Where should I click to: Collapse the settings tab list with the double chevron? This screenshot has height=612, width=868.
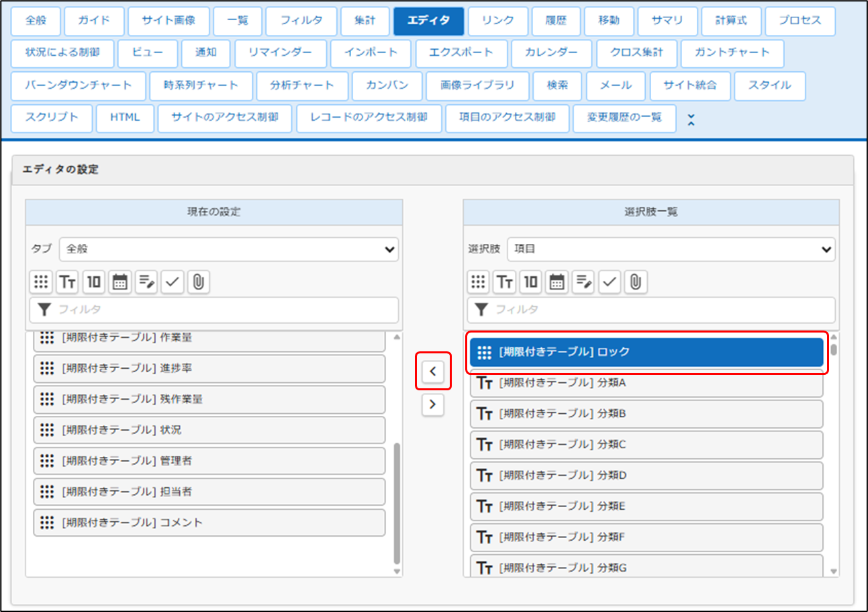click(691, 119)
